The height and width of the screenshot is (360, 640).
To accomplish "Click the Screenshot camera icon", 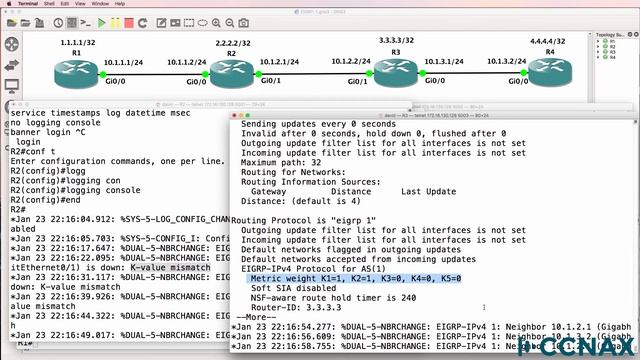I will pos(244,23).
